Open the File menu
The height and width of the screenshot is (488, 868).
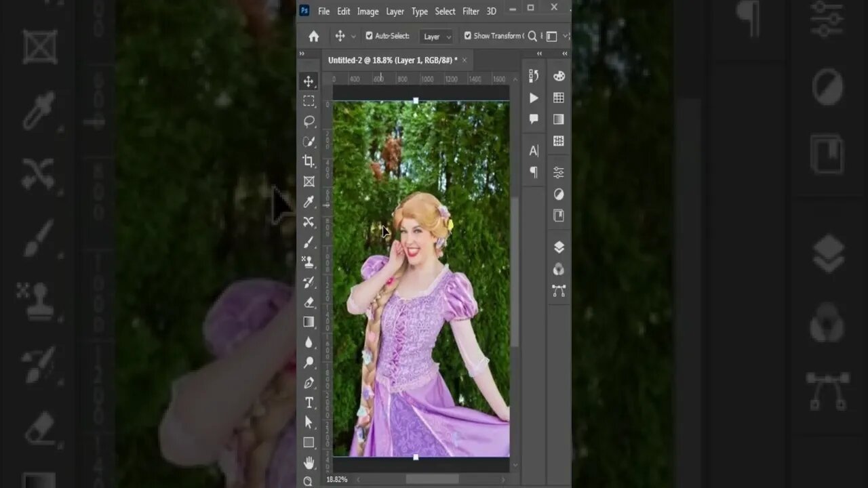click(323, 12)
